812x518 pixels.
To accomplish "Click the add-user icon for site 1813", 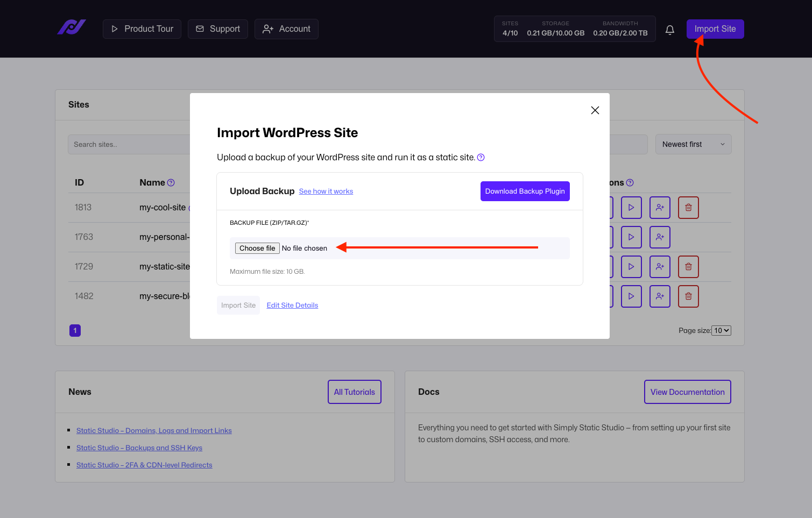I will point(660,208).
